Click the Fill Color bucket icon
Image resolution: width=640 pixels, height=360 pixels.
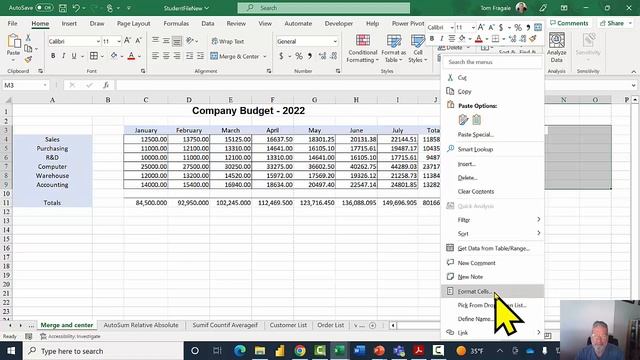click(114, 56)
